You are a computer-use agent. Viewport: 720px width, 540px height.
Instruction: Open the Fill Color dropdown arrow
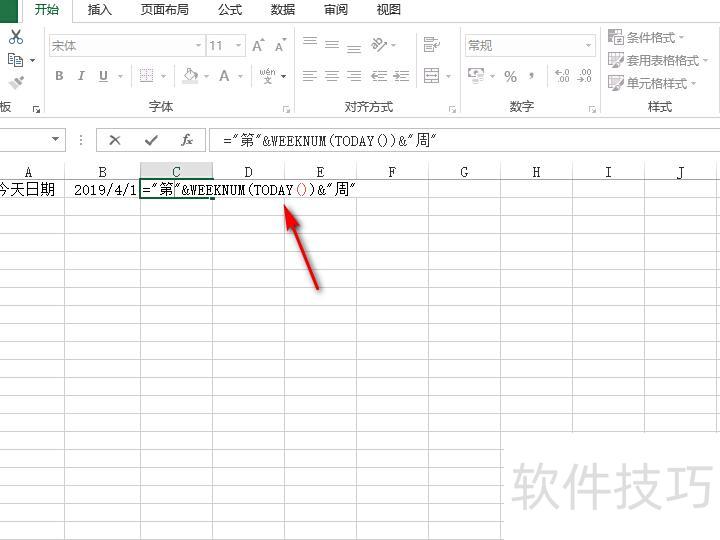coord(207,76)
